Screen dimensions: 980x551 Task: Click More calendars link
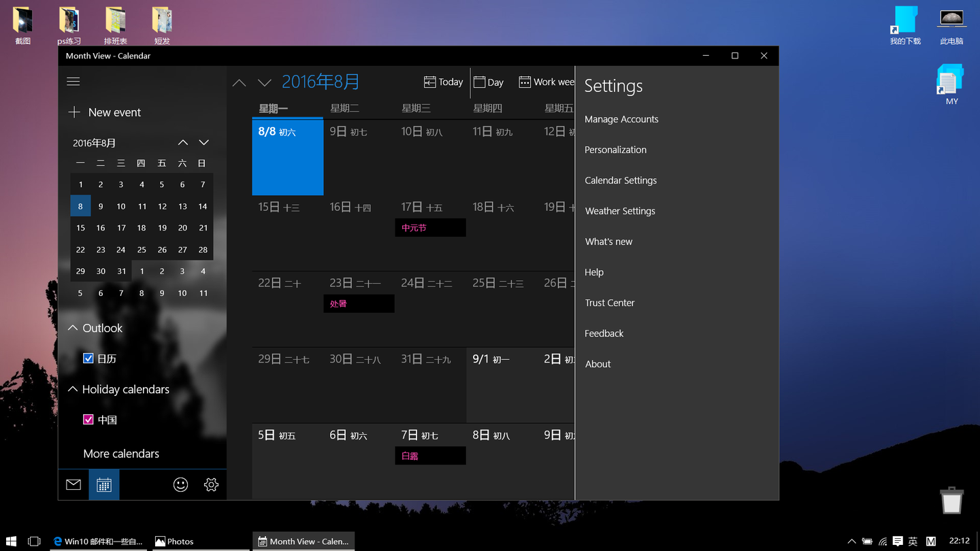click(x=121, y=454)
